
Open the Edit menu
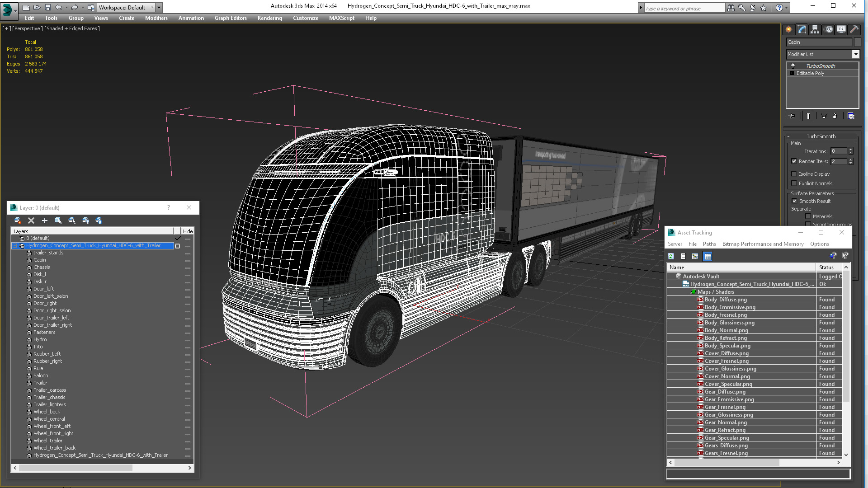[29, 18]
